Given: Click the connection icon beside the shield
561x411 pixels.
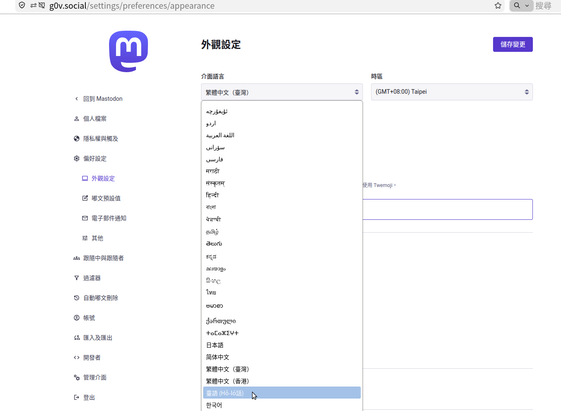Looking at the screenshot, I should (34, 5).
